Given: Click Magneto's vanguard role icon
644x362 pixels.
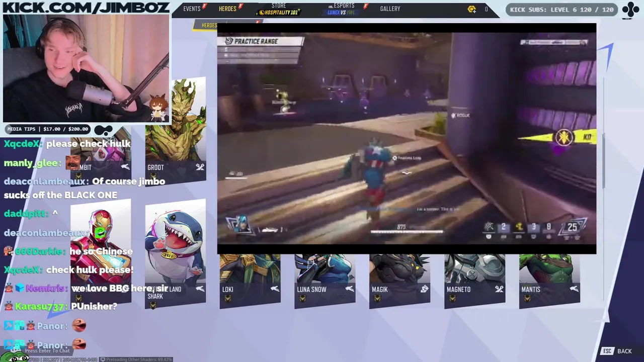Looking at the screenshot, I should [499, 289].
